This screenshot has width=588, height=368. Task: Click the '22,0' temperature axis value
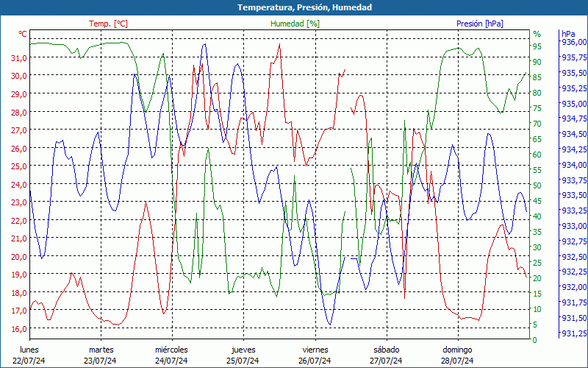(x=19, y=220)
